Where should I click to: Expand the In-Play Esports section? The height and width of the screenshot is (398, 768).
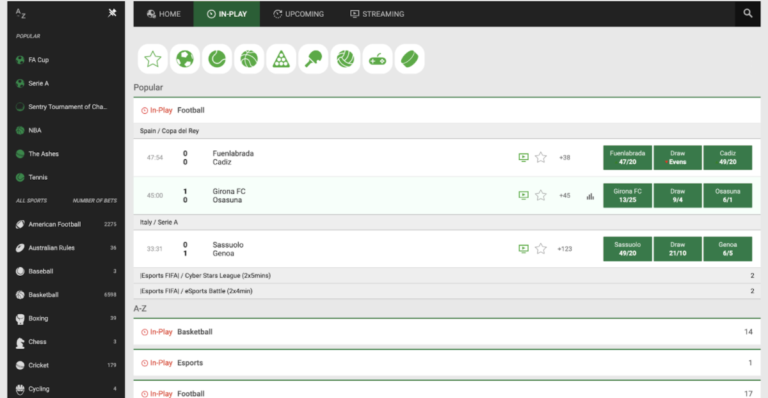pyautogui.click(x=447, y=363)
